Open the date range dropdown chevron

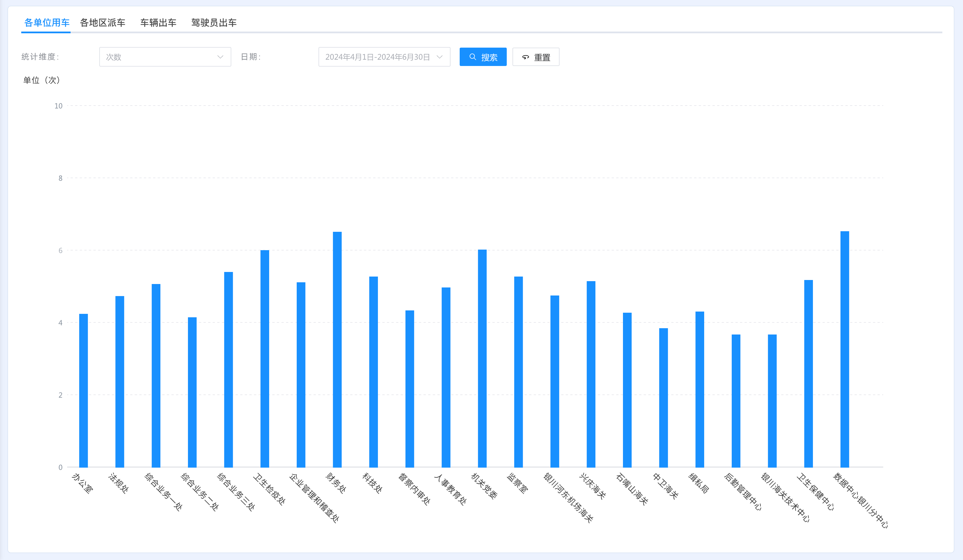(x=440, y=57)
